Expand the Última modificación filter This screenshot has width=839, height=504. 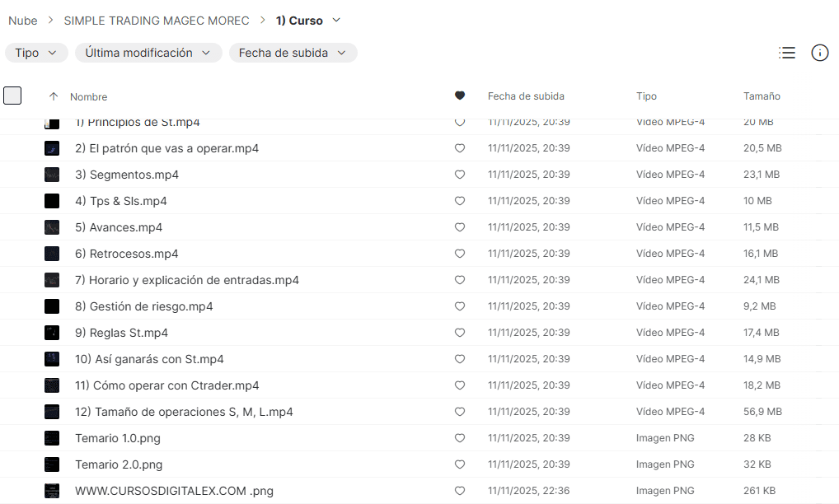click(148, 53)
